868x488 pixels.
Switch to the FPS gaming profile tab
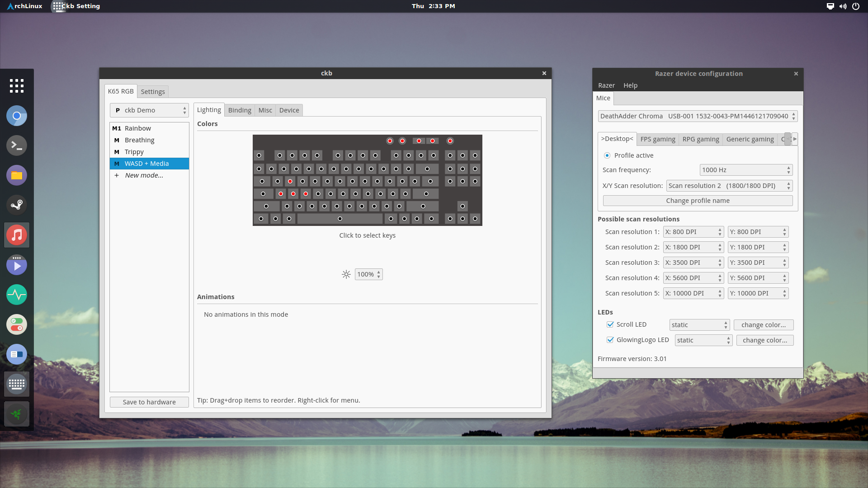point(657,139)
